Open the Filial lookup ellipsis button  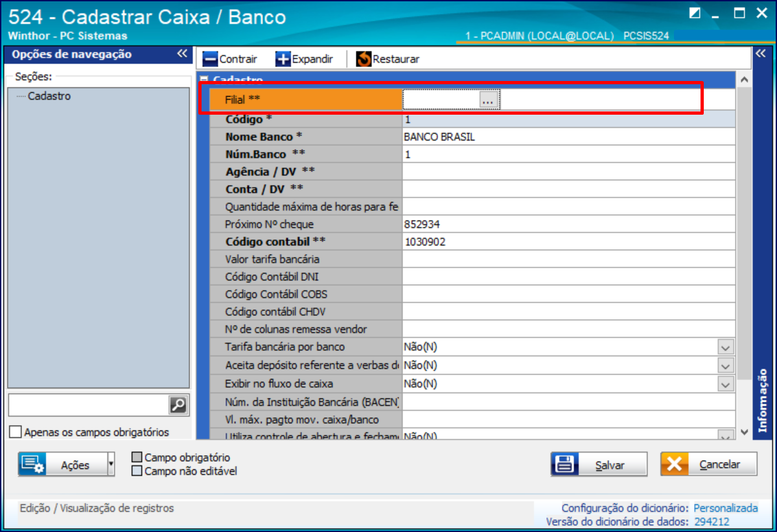(x=488, y=100)
